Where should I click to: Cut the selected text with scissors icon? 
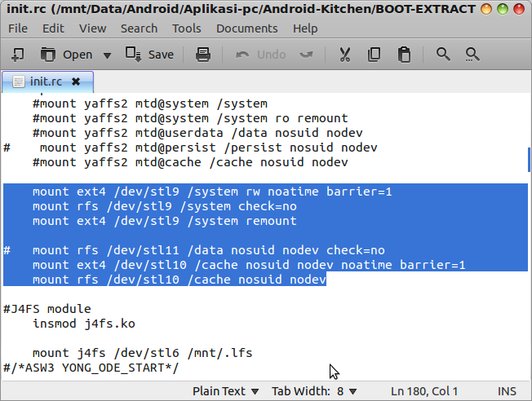344,55
